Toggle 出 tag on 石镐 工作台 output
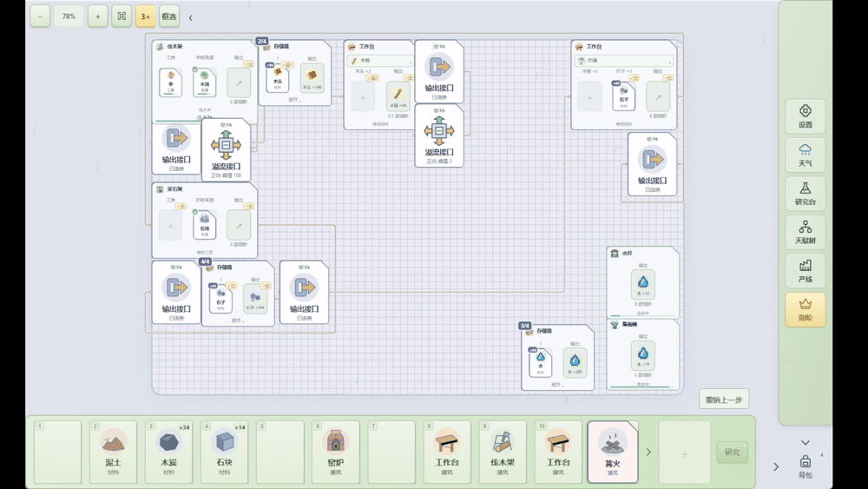This screenshot has width=868, height=489. pyautogui.click(x=668, y=78)
